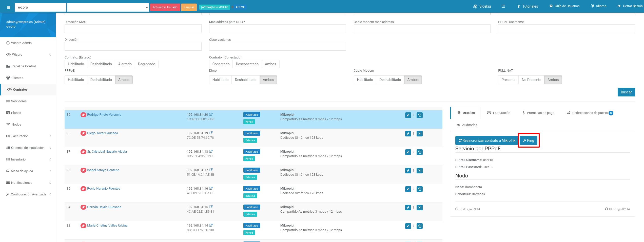Screen dimensions: 644x242
Task: Open client Rocio Naranjo Fuentes
Action: (x=104, y=189)
